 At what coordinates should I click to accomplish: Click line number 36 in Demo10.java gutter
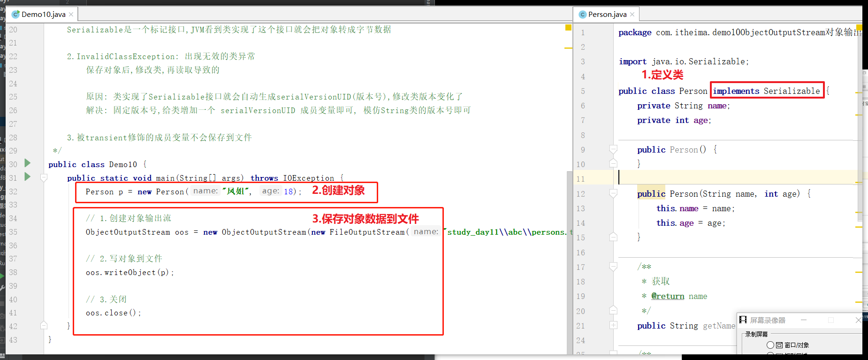coord(13,245)
